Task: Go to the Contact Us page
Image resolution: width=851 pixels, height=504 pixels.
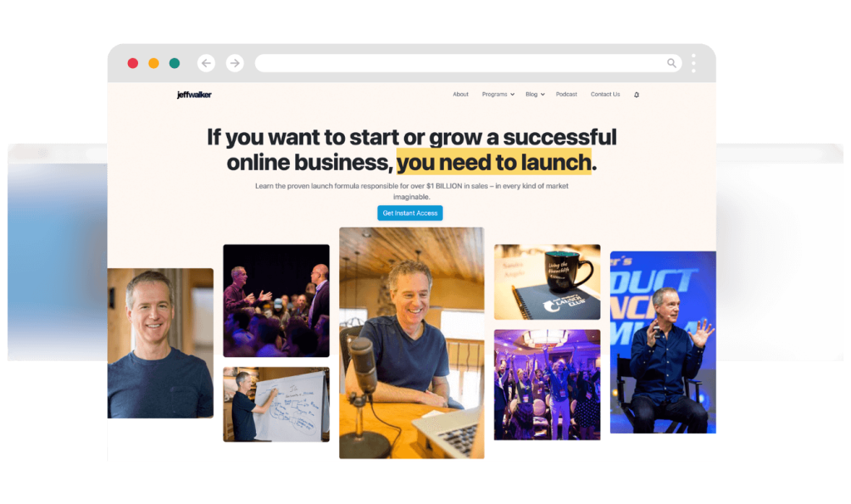Action: click(x=605, y=95)
